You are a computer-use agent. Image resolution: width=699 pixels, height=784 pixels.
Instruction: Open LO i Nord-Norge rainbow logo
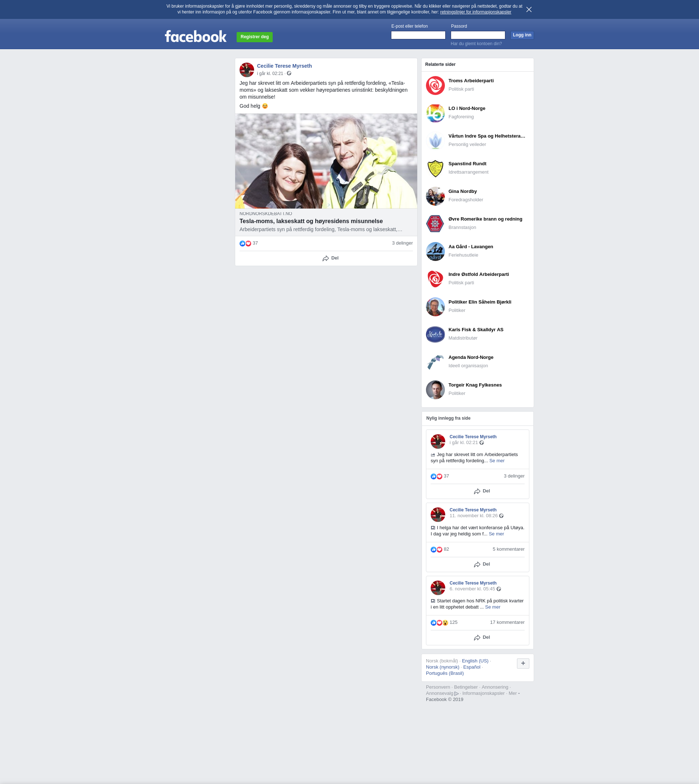(435, 113)
